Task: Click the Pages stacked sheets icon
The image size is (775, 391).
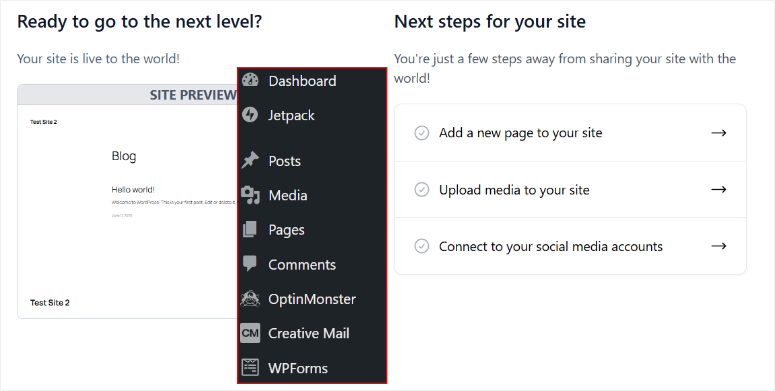Action: [x=250, y=229]
